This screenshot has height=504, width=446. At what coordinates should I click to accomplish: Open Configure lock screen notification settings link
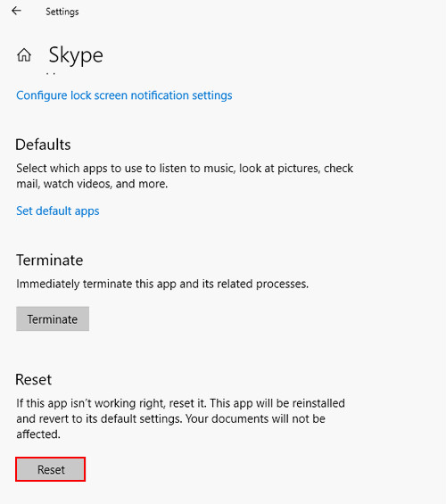coord(124,95)
